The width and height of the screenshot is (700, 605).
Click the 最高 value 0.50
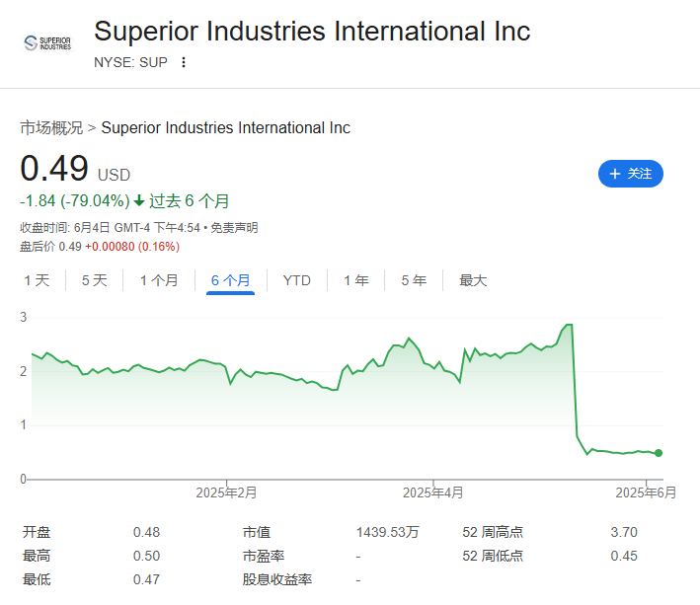click(x=146, y=556)
